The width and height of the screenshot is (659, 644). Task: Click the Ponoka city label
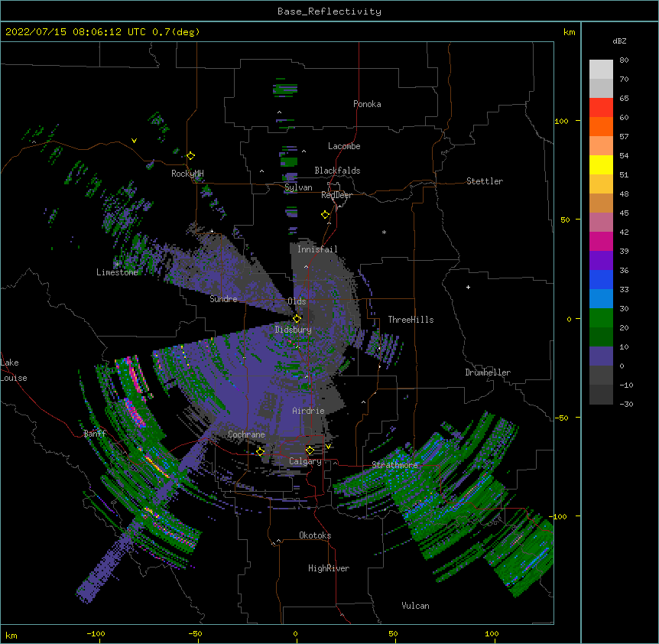click(367, 104)
